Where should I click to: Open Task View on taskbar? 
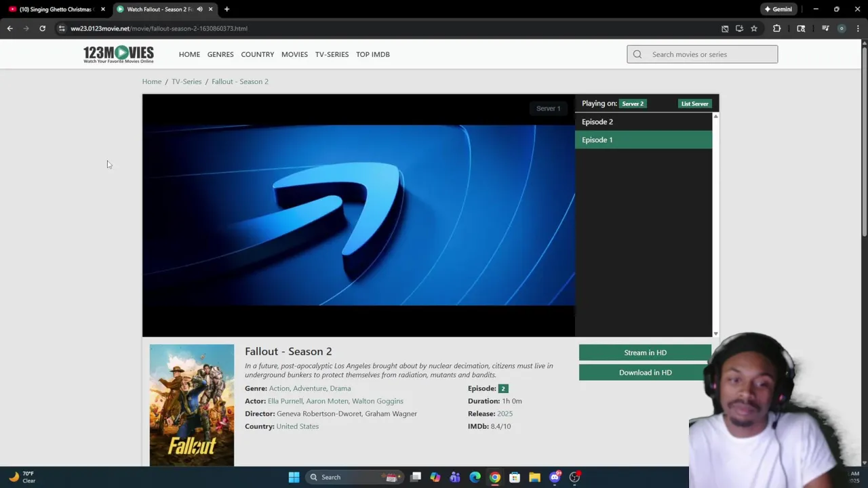[416, 477]
